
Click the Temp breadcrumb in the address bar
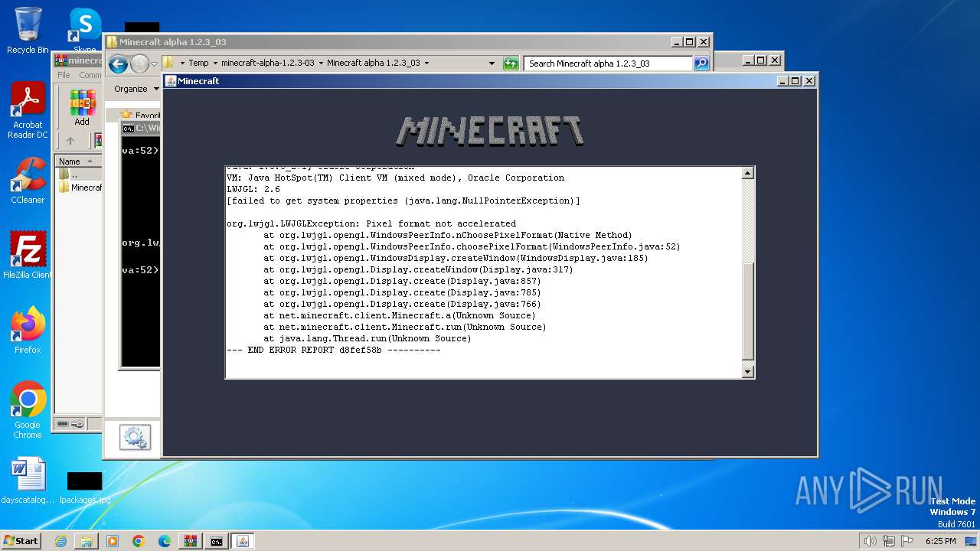[x=198, y=64]
